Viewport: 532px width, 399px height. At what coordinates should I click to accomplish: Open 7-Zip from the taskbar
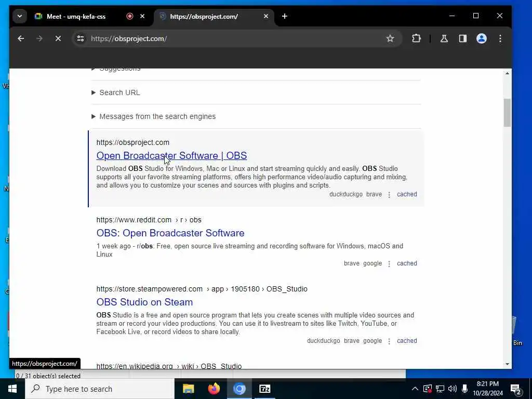click(264, 389)
